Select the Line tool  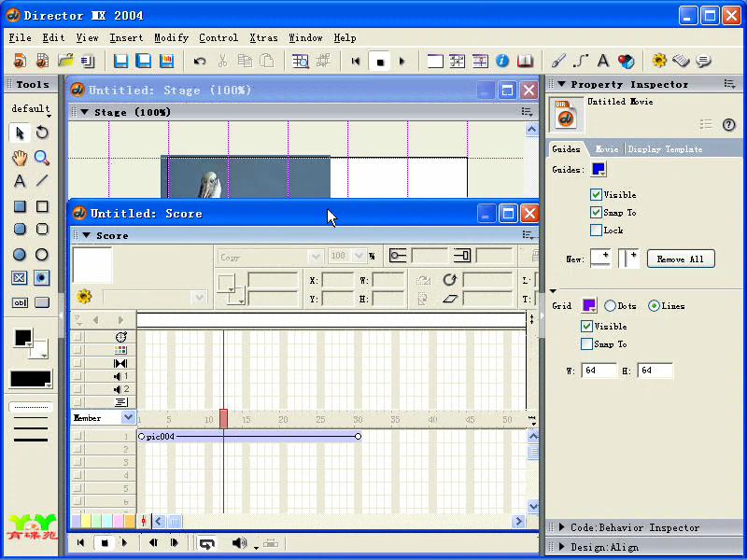click(x=42, y=181)
